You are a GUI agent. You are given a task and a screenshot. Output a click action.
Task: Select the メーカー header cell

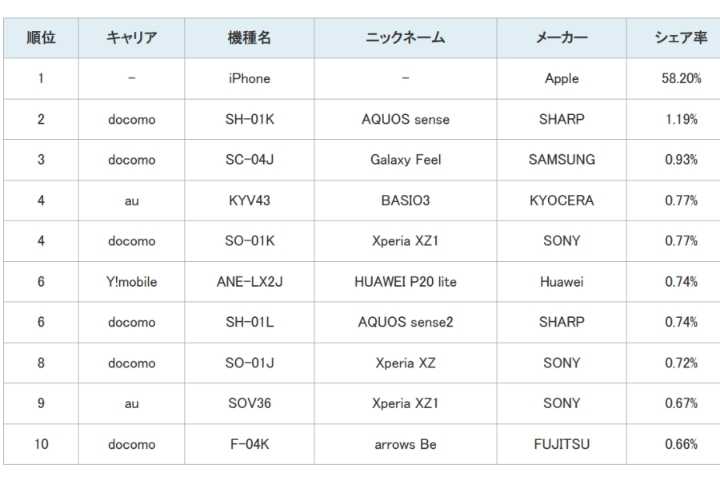click(x=562, y=38)
